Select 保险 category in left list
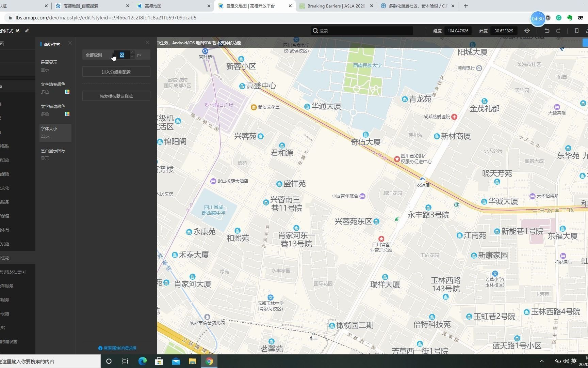 (18, 174)
